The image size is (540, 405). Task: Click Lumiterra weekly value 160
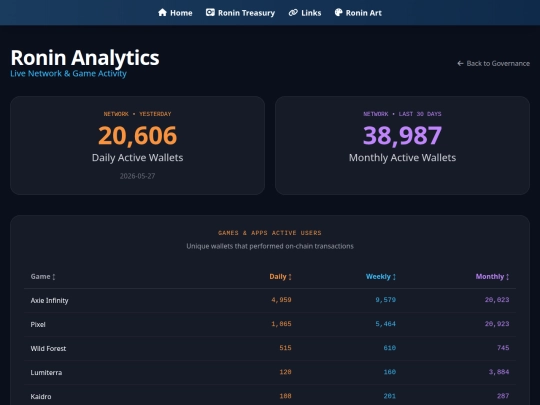click(390, 372)
